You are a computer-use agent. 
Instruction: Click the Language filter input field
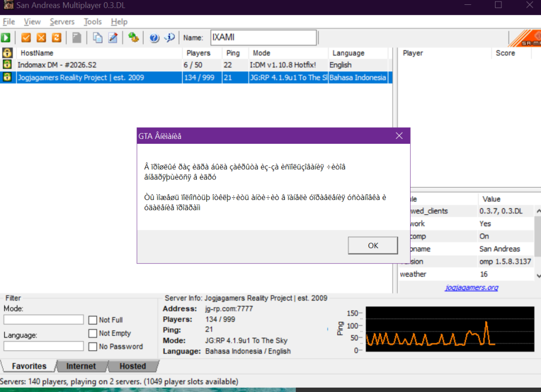coord(43,346)
